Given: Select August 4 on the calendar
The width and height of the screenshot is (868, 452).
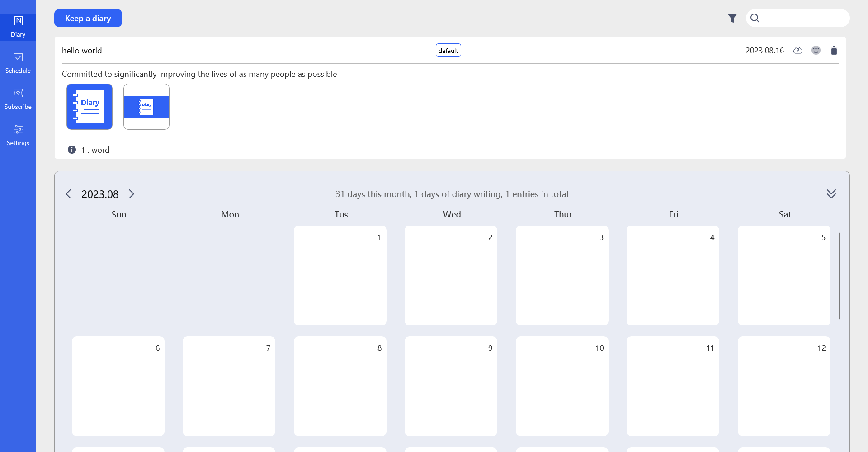Looking at the screenshot, I should tap(673, 275).
